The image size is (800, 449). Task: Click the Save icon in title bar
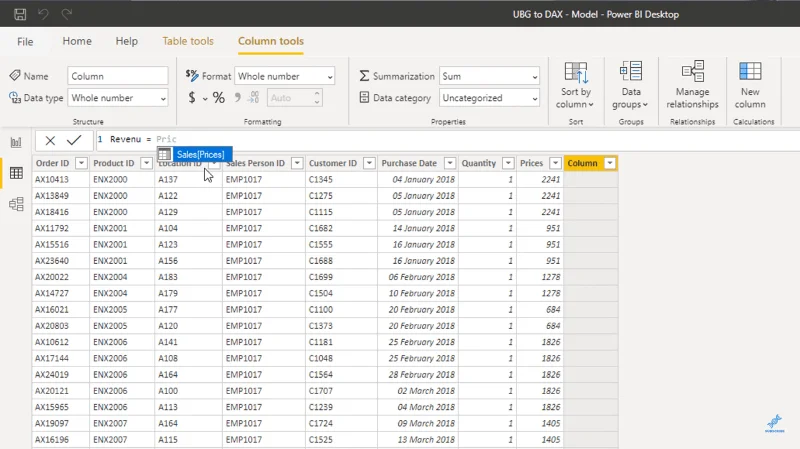pyautogui.click(x=20, y=14)
